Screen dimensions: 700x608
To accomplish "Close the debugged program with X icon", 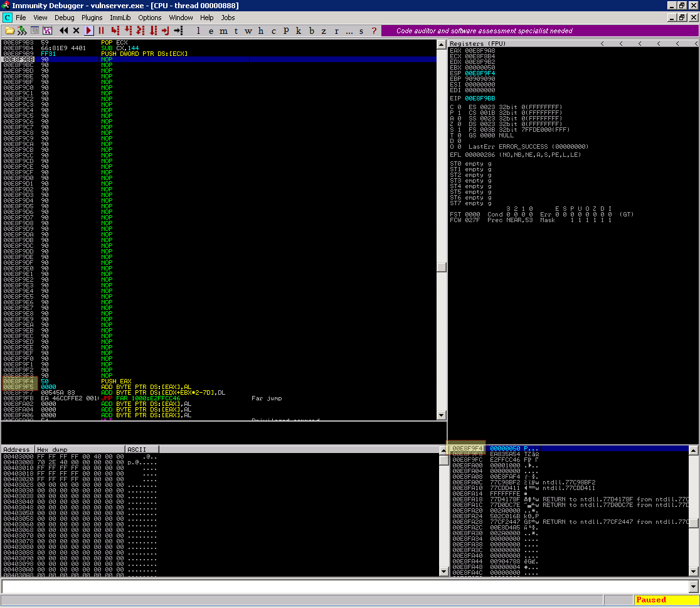I will [x=77, y=31].
